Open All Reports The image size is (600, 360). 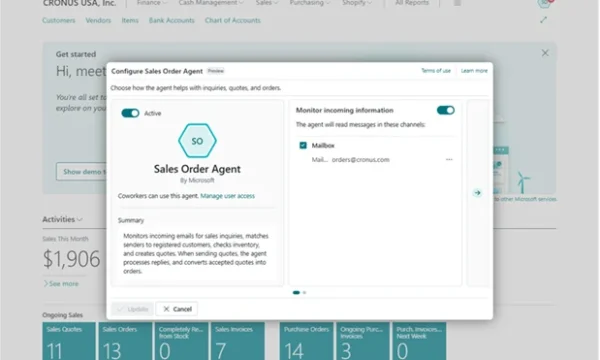tap(412, 3)
